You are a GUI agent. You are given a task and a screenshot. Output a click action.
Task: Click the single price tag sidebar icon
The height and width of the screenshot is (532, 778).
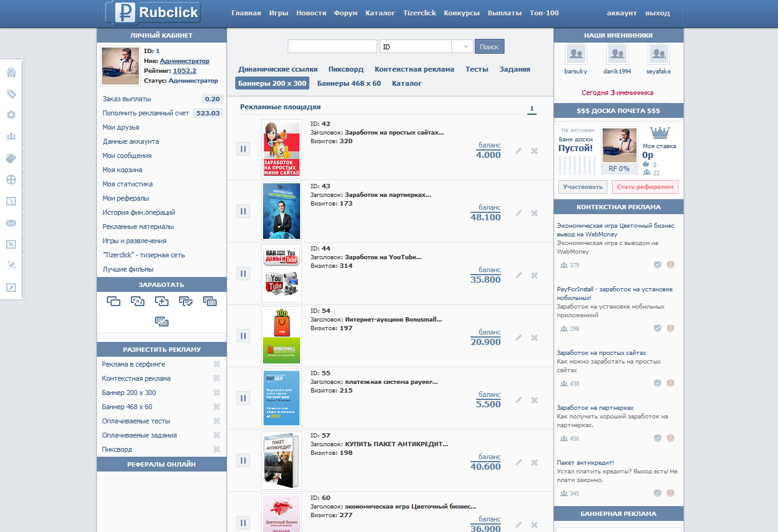click(10, 94)
